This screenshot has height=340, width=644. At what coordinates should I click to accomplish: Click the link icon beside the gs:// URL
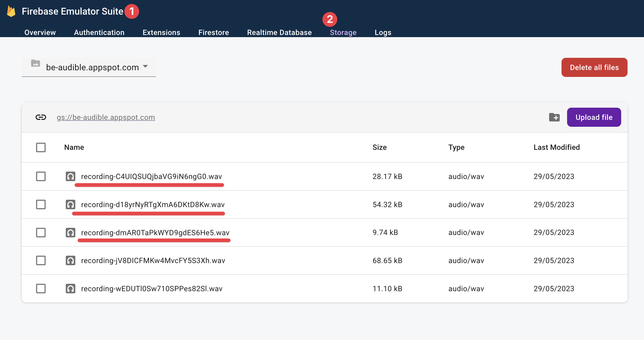pos(40,117)
